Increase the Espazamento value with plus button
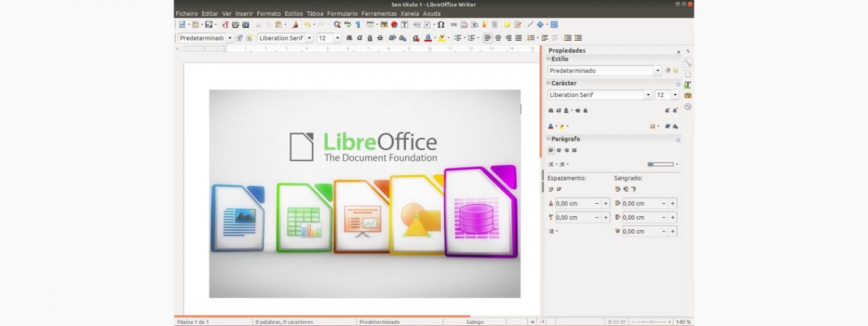Screen dimensions: 868x326 click(606, 203)
